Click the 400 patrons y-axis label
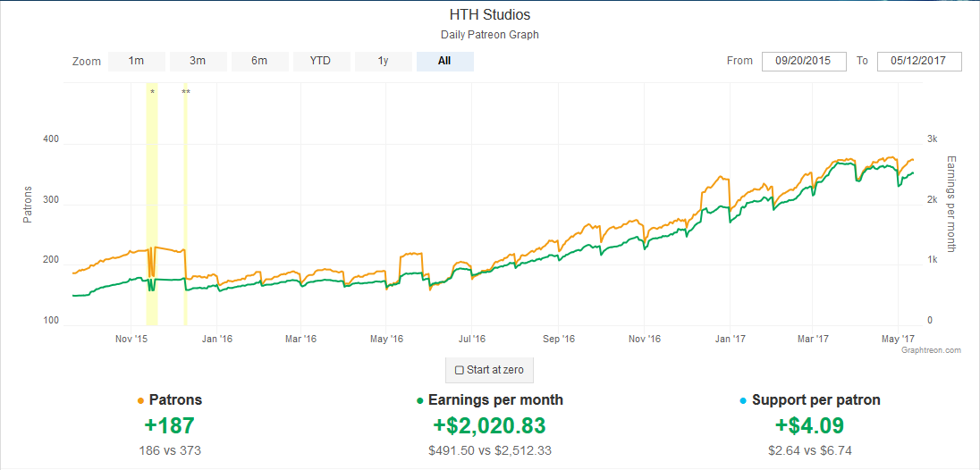The height and width of the screenshot is (470, 980). point(51,139)
